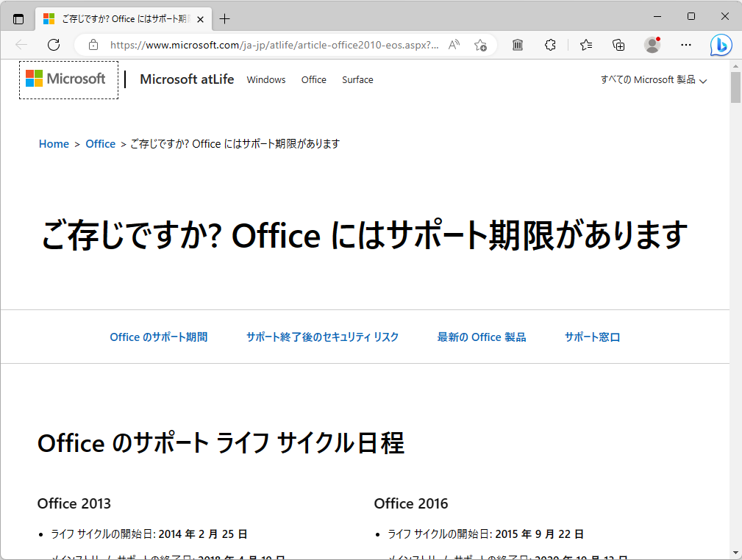The image size is (742, 560).
Task: Select the Office menu item
Action: point(314,80)
